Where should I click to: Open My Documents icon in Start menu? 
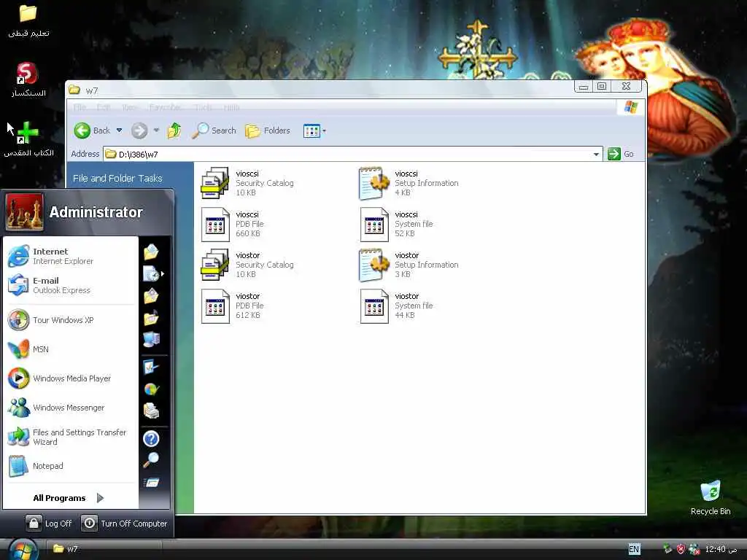151,252
